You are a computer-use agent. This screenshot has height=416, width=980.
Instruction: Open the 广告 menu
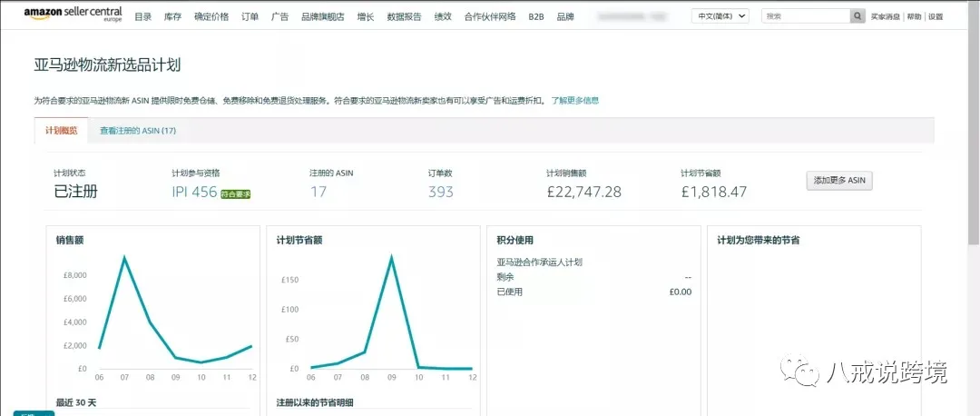pos(280,17)
